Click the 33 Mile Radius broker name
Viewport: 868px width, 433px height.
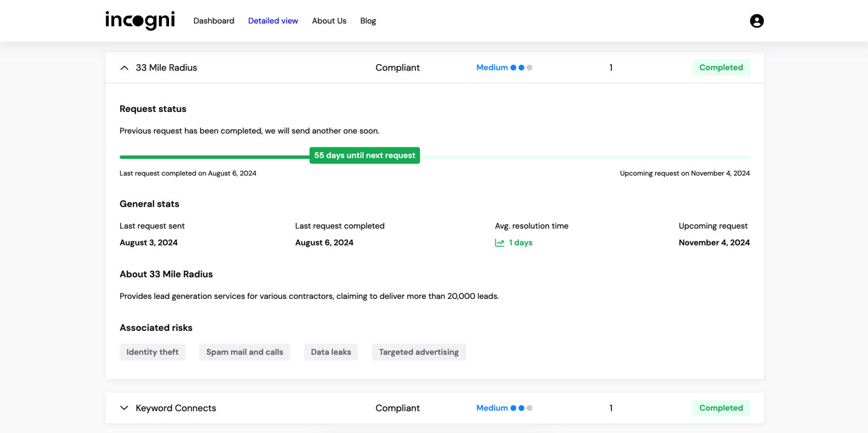coord(166,67)
